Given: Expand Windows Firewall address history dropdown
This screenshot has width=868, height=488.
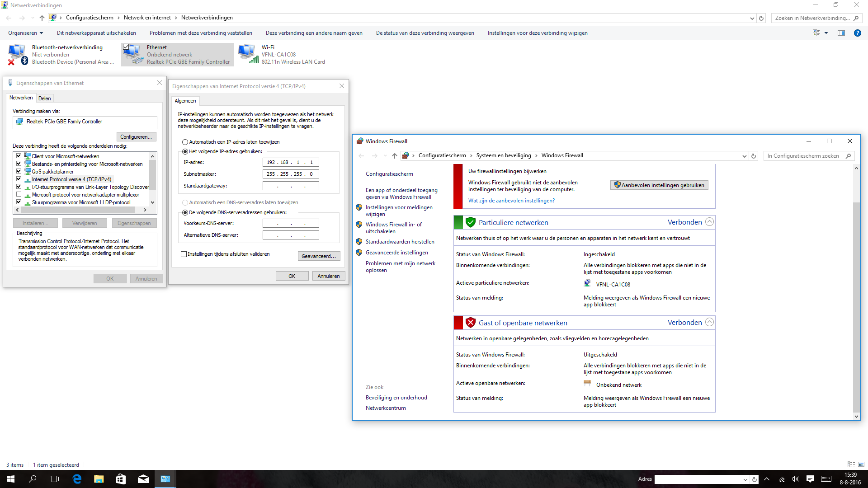Looking at the screenshot, I should pos(744,156).
